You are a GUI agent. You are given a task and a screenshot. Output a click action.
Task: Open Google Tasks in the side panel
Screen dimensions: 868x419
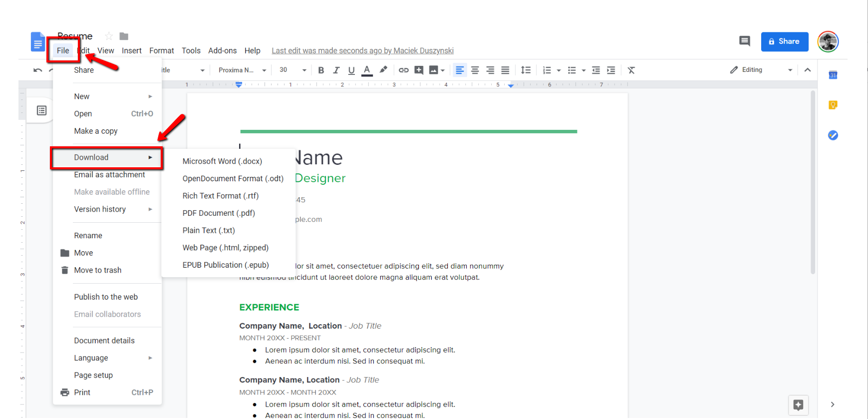coord(833,135)
